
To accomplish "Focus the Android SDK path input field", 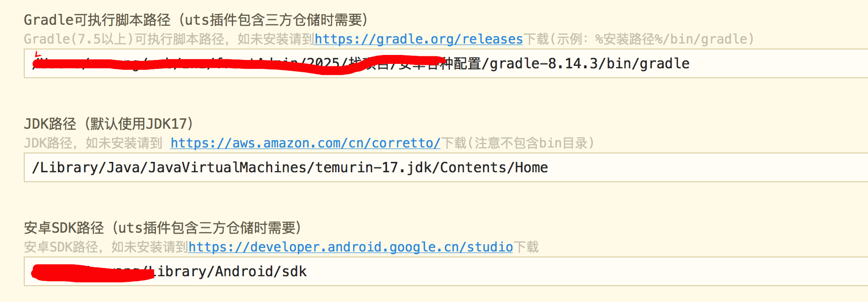I will tap(544, 271).
